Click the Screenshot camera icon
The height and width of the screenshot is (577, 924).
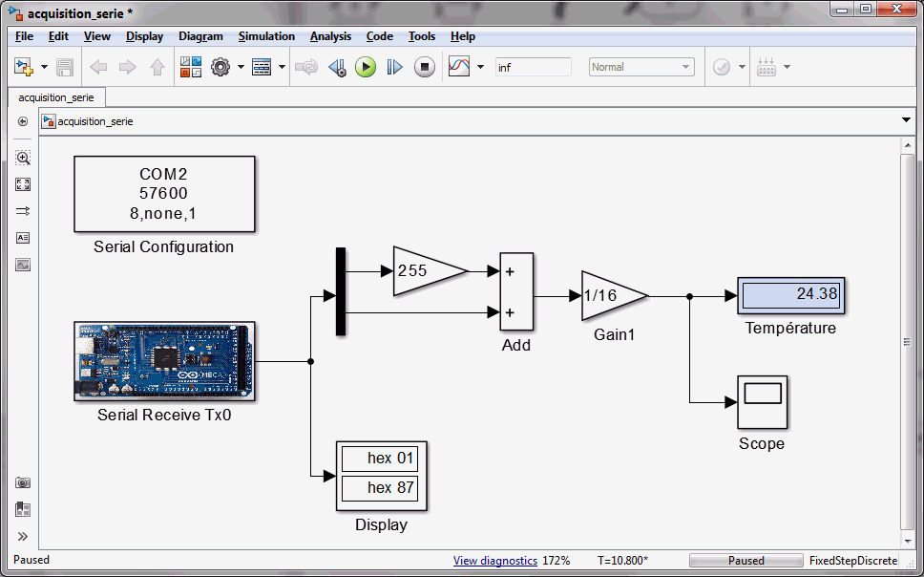23,482
